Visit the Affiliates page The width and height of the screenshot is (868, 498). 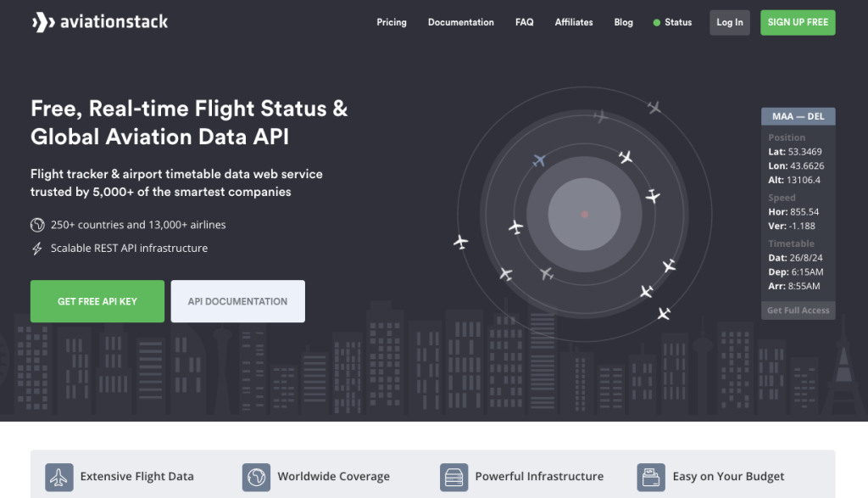tap(574, 22)
